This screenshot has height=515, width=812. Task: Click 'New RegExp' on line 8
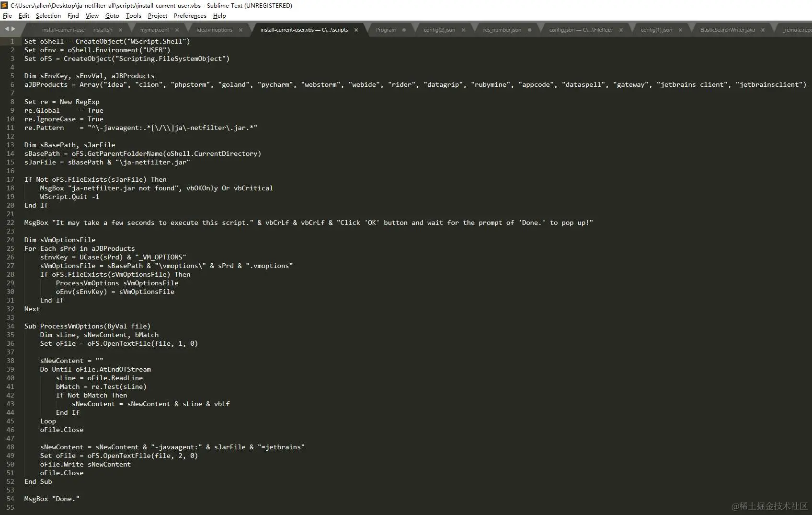coord(80,102)
